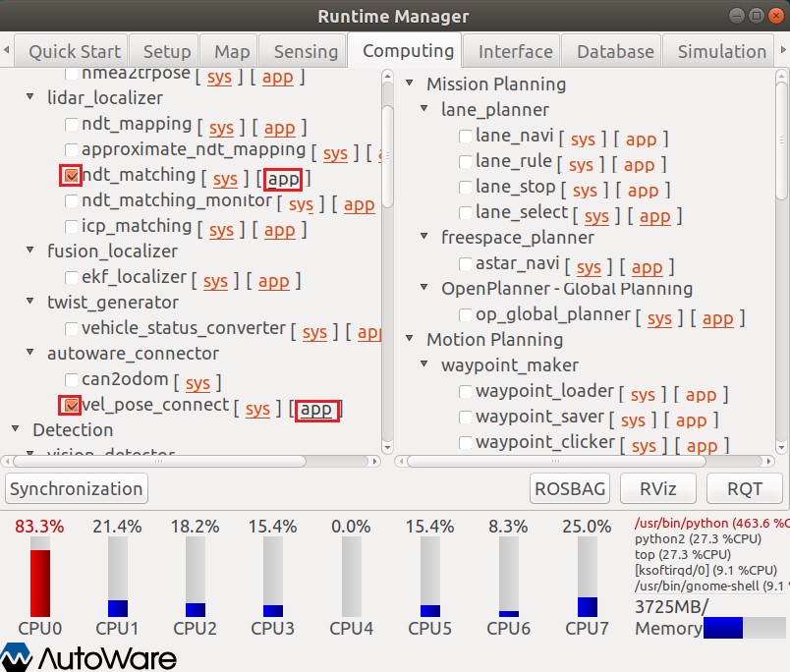Screen dimensions: 790x672
Task: Click left pane vertical scrollbar thumb
Action: (387, 156)
